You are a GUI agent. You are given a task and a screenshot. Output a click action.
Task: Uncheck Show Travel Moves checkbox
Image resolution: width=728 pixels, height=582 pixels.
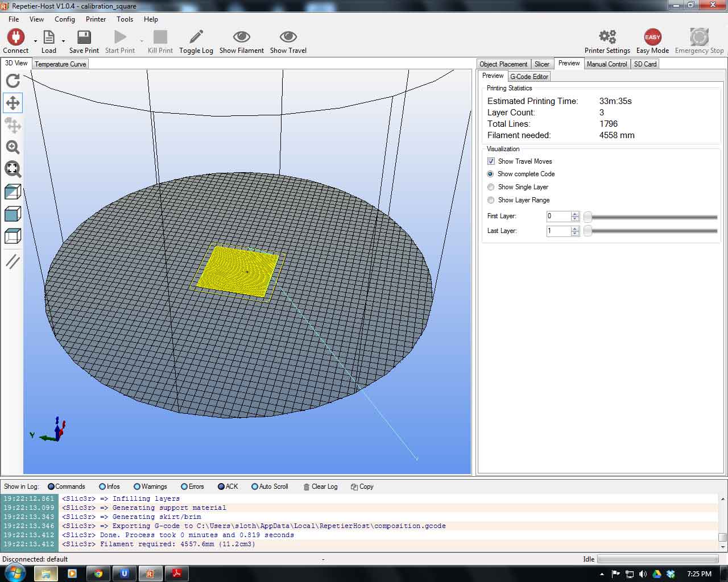[491, 161]
